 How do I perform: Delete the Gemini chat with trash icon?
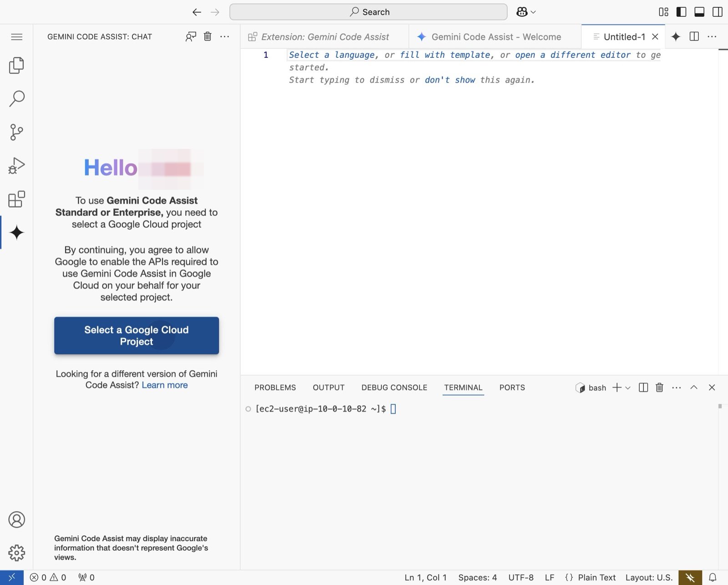tap(207, 36)
